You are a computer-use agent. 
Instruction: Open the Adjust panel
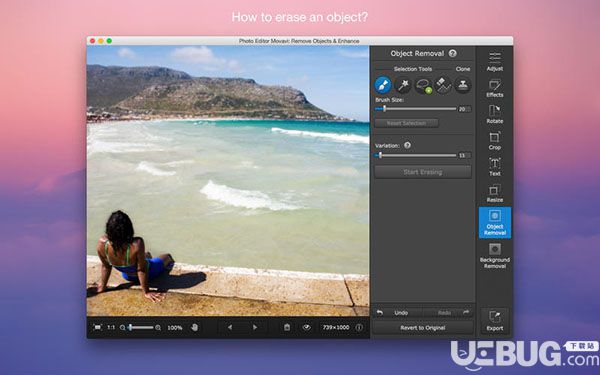point(495,61)
